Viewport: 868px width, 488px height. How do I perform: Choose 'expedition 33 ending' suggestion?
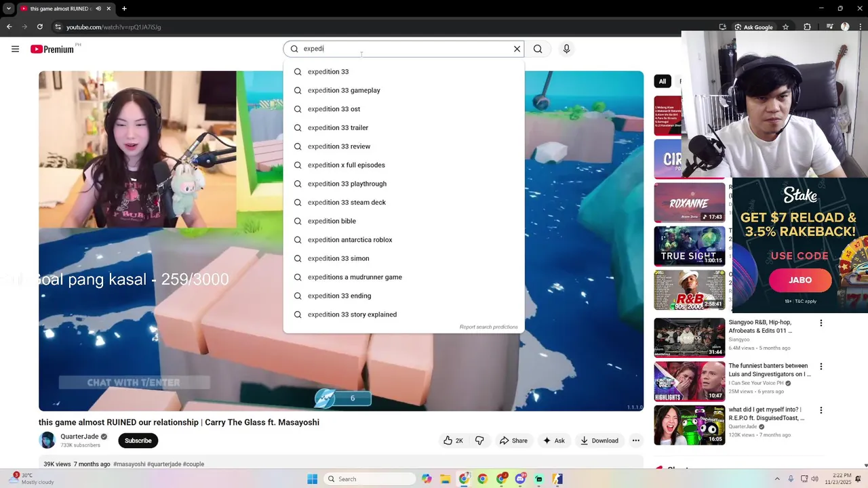point(403,296)
